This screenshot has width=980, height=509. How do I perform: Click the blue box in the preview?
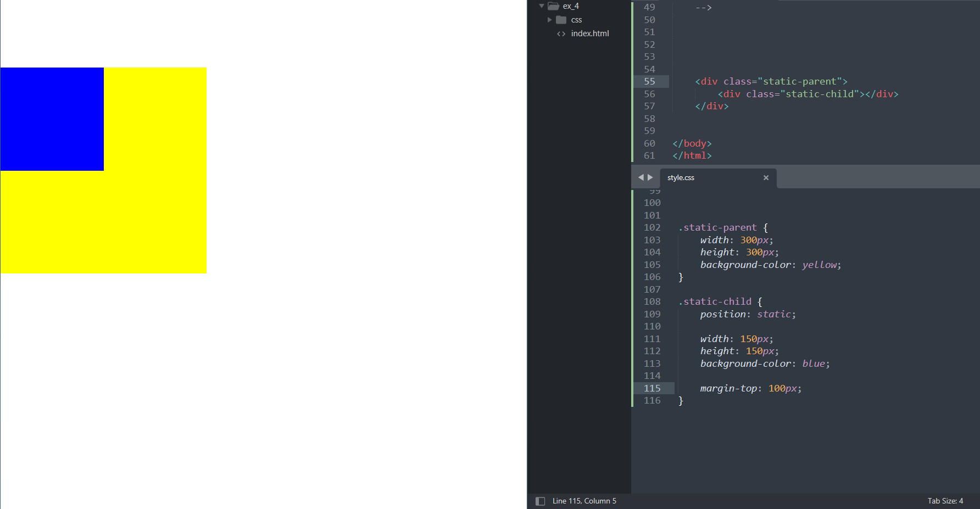coord(52,119)
